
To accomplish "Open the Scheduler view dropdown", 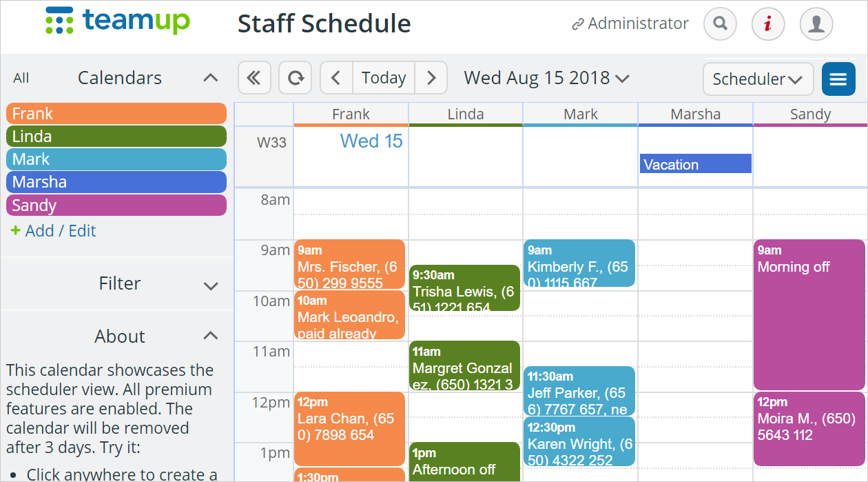I will pos(758,79).
